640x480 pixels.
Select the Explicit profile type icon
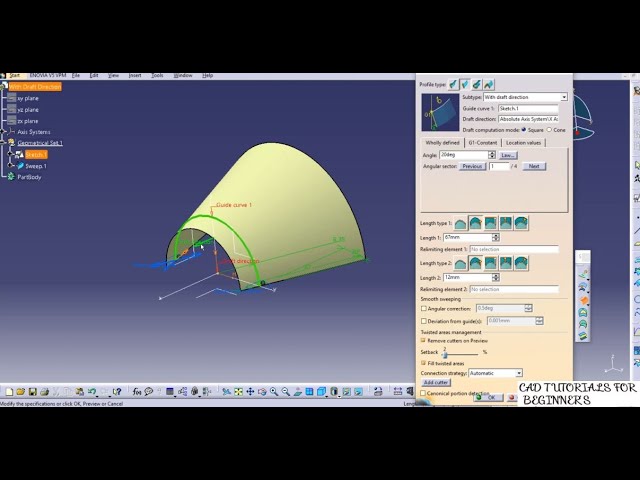[453, 84]
